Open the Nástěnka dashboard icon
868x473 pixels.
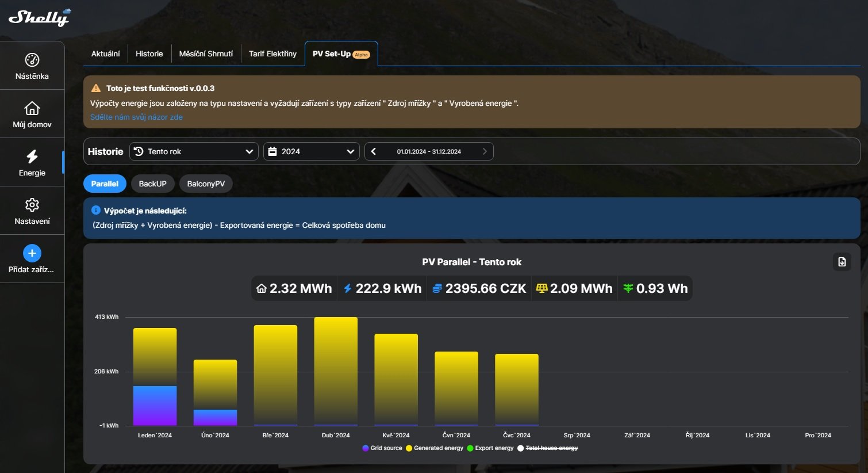coord(32,60)
